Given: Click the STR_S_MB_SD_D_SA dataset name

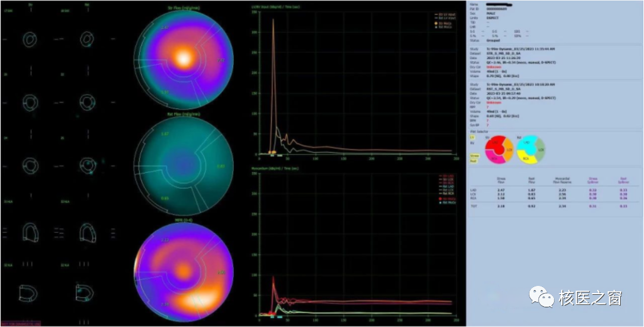Looking at the screenshot, I should [x=503, y=54].
